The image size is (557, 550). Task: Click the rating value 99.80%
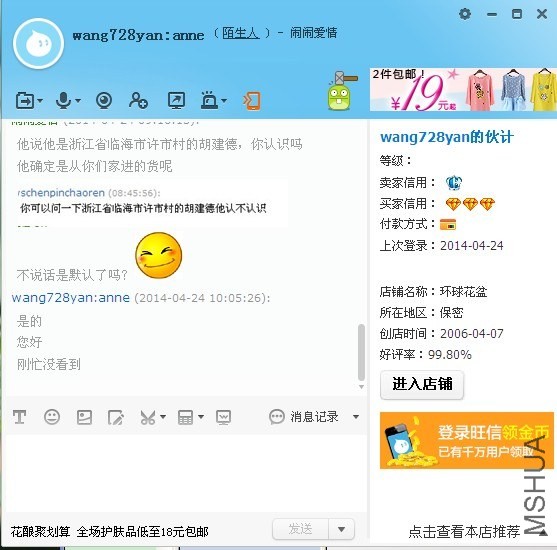tap(450, 355)
